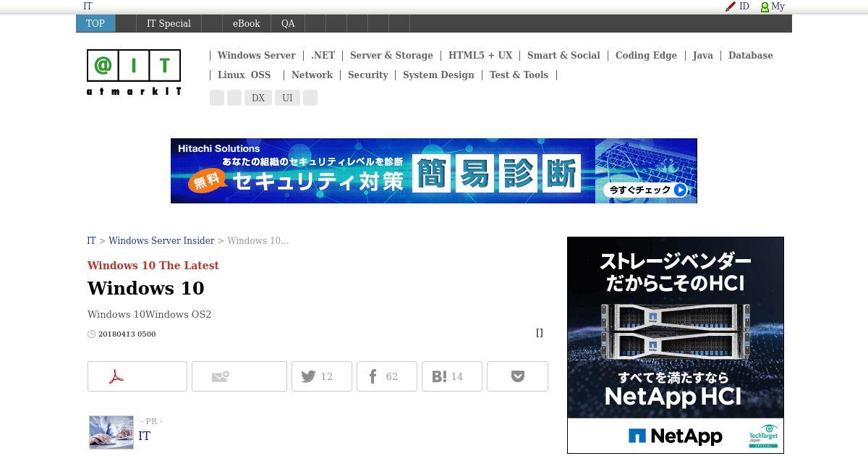Download the article as PDF
Viewport: 868px width, 456px height.
137,376
